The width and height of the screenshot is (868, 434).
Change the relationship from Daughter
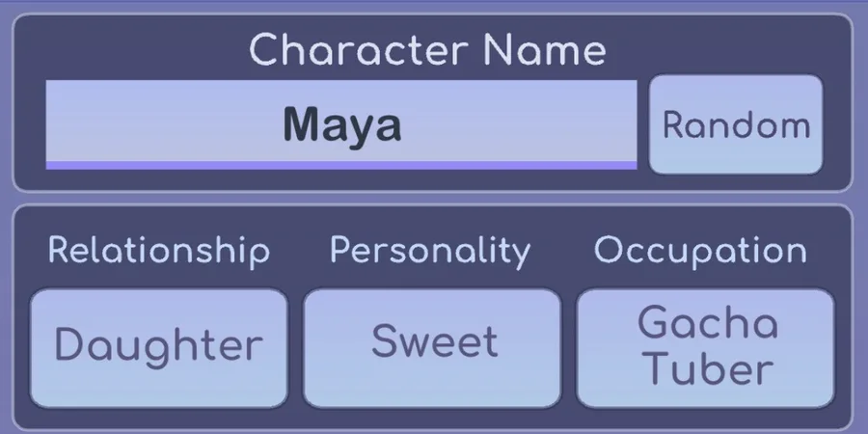point(159,348)
